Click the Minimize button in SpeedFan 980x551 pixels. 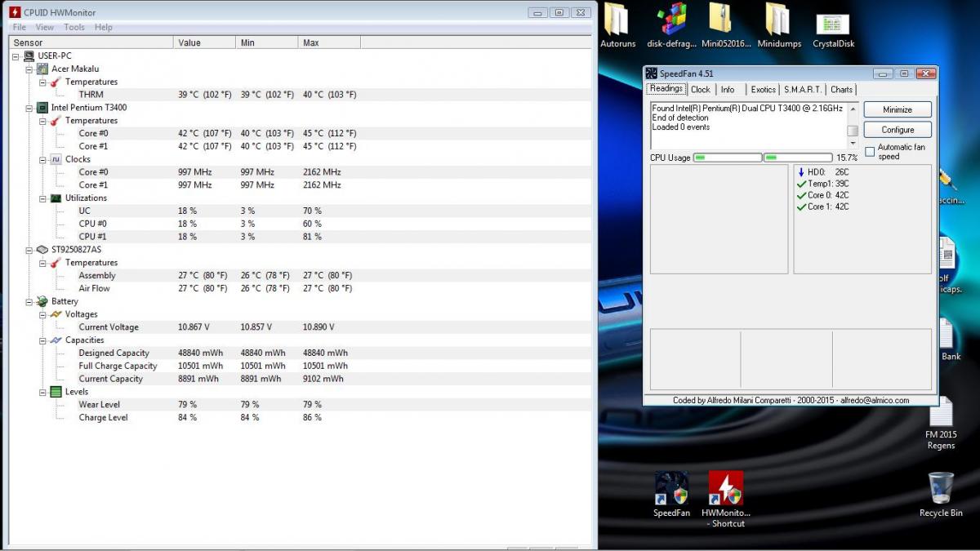tap(898, 109)
